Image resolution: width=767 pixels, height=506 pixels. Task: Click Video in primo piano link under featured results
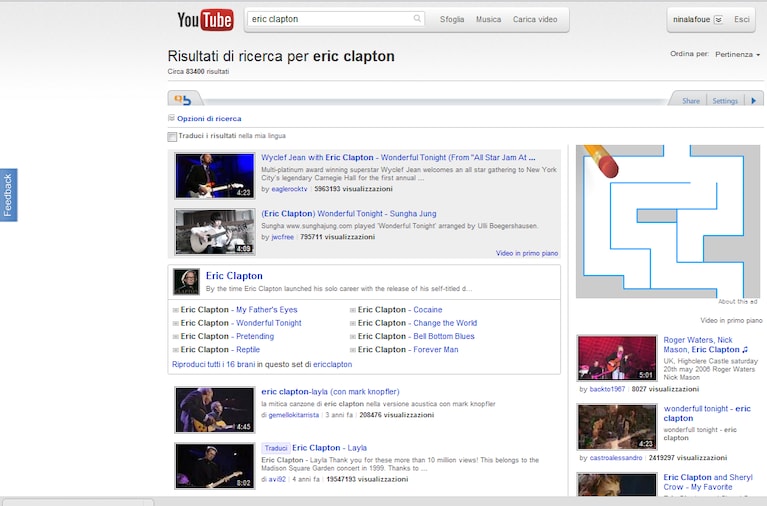tap(527, 253)
